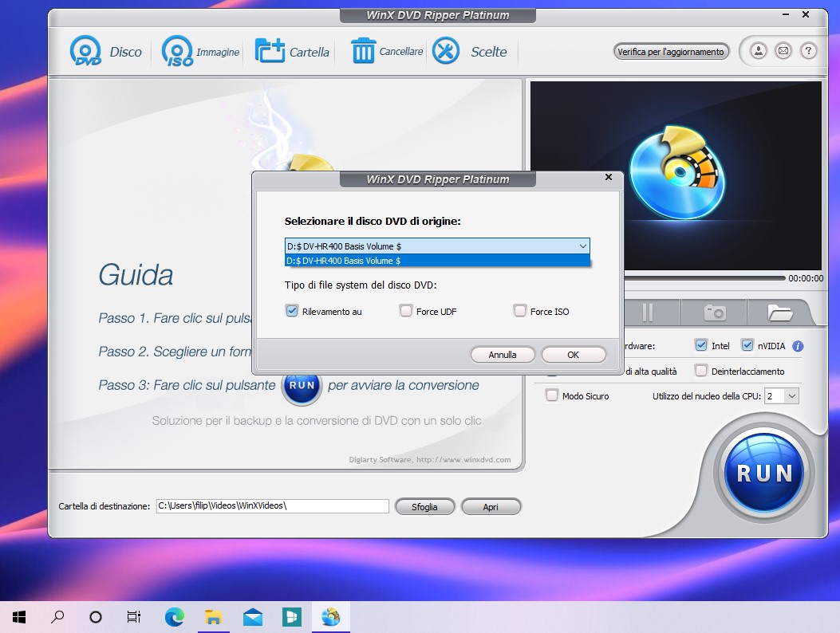Click Apri to open destination folder
Viewport: 840px width, 633px height.
coord(491,506)
